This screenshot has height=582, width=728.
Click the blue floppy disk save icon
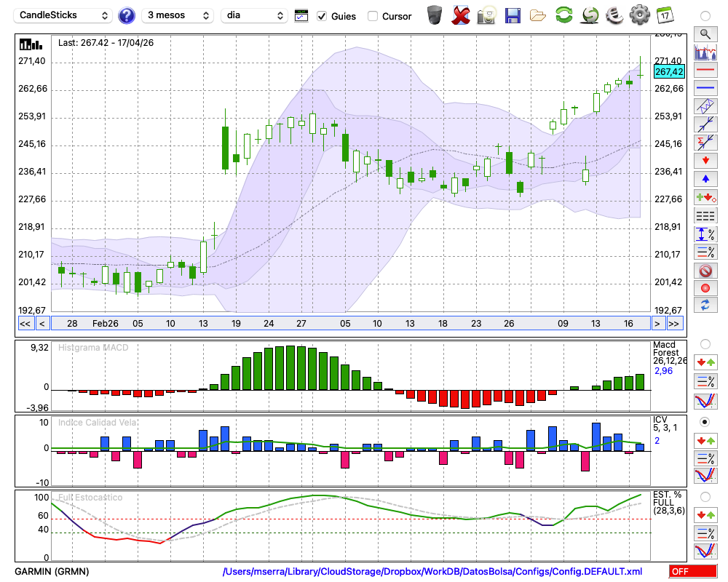(x=513, y=16)
